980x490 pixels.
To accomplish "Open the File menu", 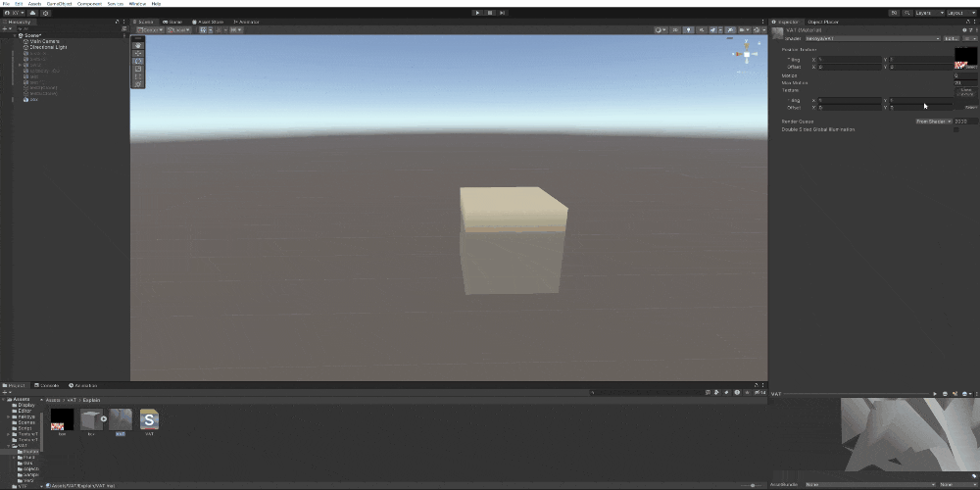I will (x=6, y=4).
